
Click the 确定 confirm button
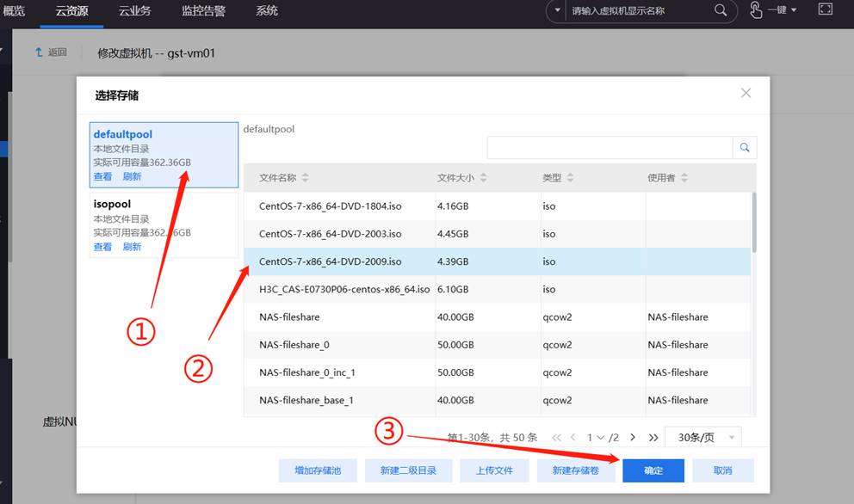tap(653, 470)
